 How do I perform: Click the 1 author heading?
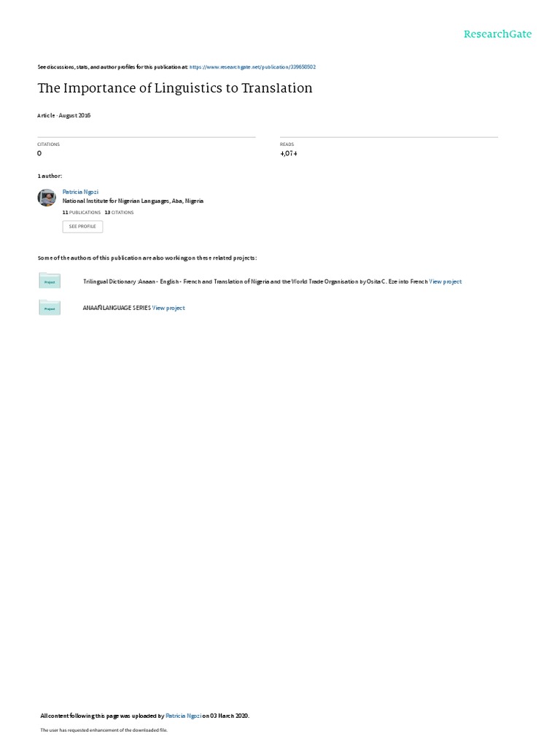pyautogui.click(x=50, y=177)
